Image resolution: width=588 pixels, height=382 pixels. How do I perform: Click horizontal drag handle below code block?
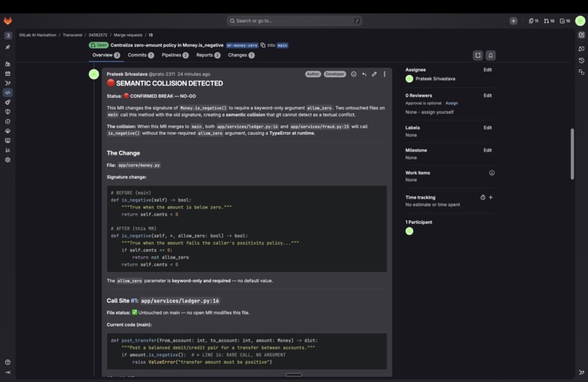coord(293,375)
